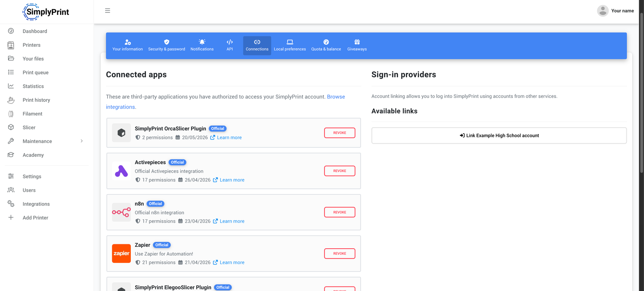This screenshot has height=291, width=644.
Task: Open Learn more for Activepieces
Action: click(x=229, y=180)
